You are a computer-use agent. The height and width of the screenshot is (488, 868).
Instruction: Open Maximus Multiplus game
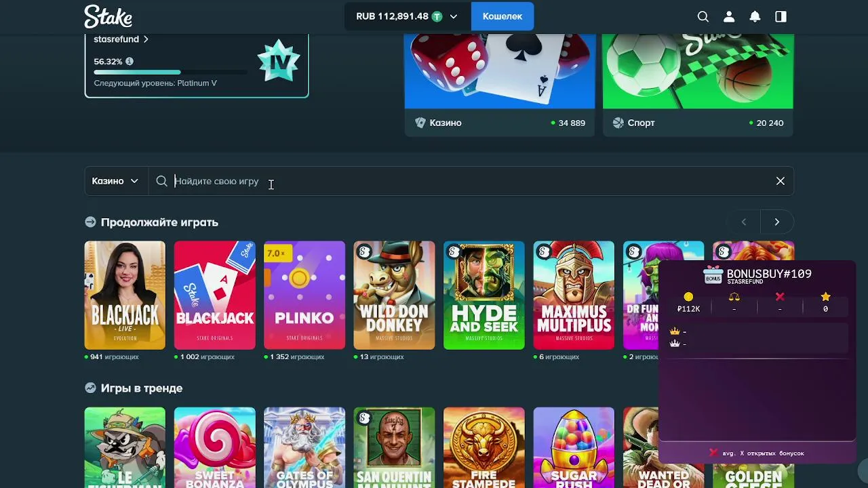point(574,296)
